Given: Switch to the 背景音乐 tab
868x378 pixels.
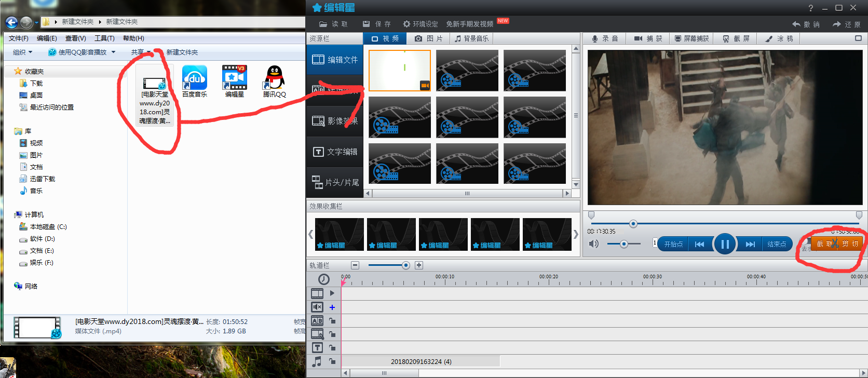Looking at the screenshot, I should pos(471,38).
